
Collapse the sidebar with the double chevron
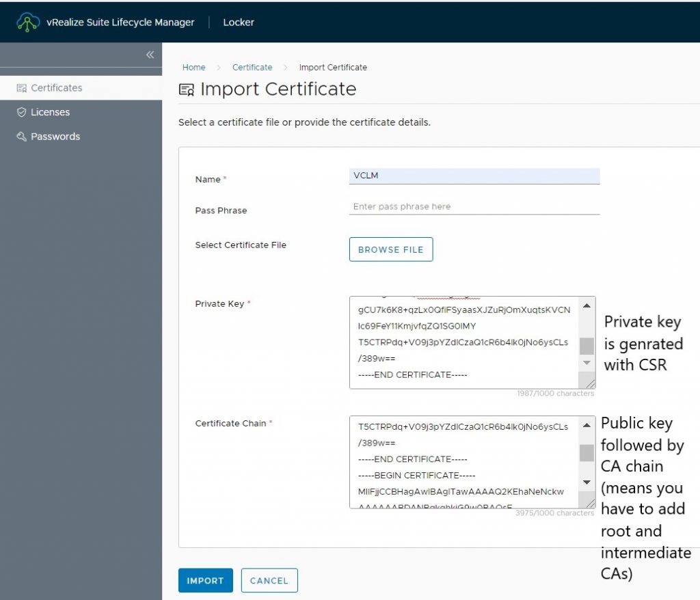coord(150,55)
